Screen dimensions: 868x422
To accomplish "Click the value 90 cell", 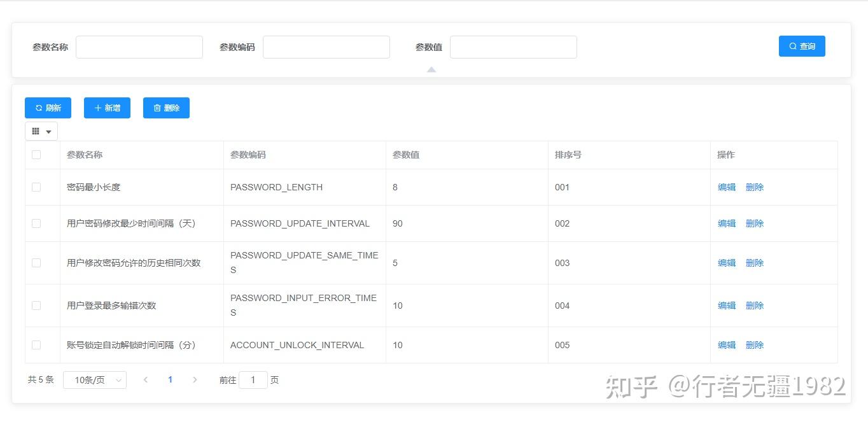I will pyautogui.click(x=467, y=223).
